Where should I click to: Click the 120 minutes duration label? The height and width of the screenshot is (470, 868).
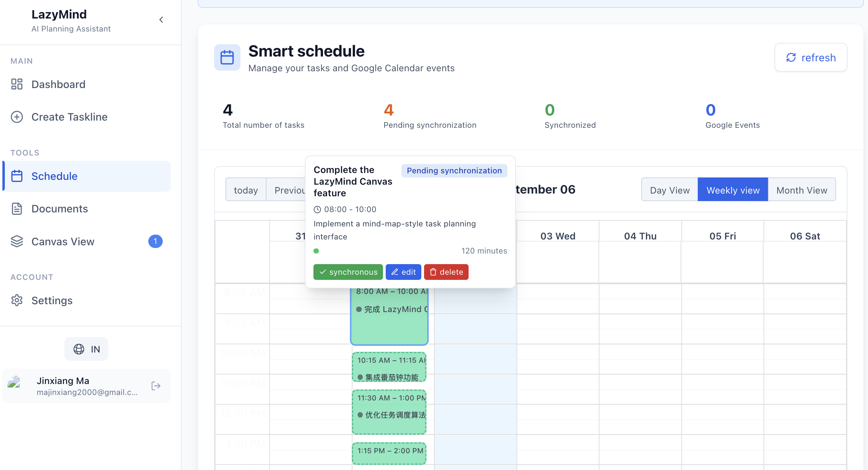point(484,251)
